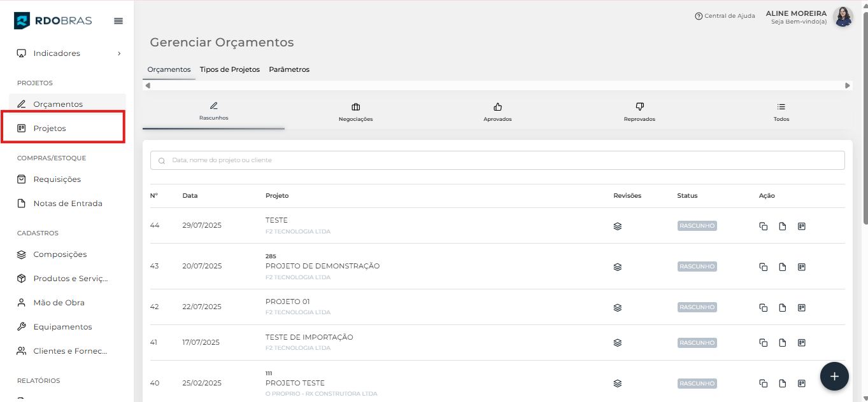The image size is (868, 402).
Task: Select the Aprovados status filter
Action: [497, 112]
